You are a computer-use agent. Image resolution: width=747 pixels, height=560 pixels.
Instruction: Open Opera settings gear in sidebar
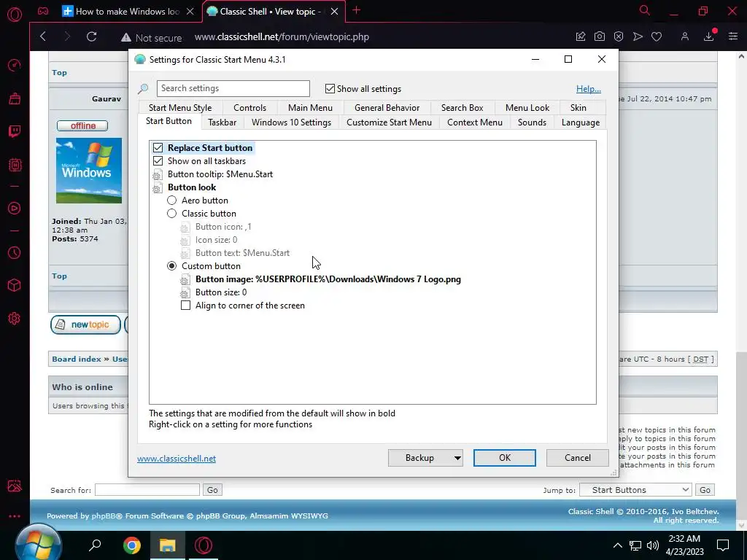tap(15, 318)
